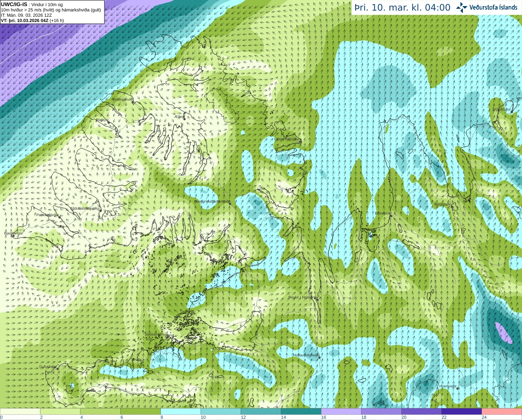Select the turquoise 10–12 m/s legend swatch
Image resolution: width=522 pixels, height=420 pixels.
tap(221, 411)
